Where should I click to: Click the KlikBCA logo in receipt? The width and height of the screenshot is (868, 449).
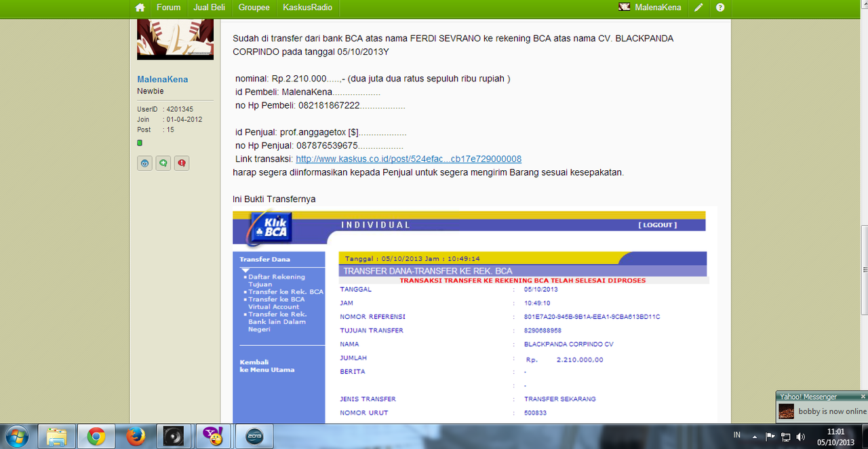270,229
